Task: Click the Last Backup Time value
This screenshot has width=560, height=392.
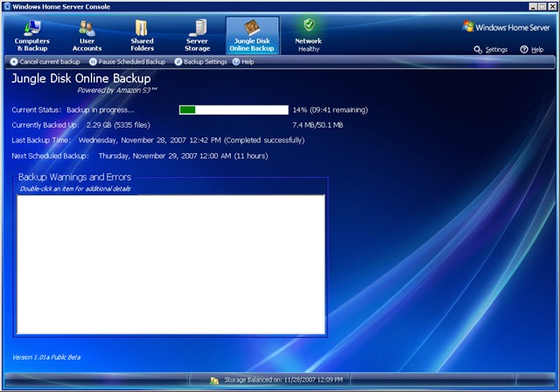Action: point(192,140)
